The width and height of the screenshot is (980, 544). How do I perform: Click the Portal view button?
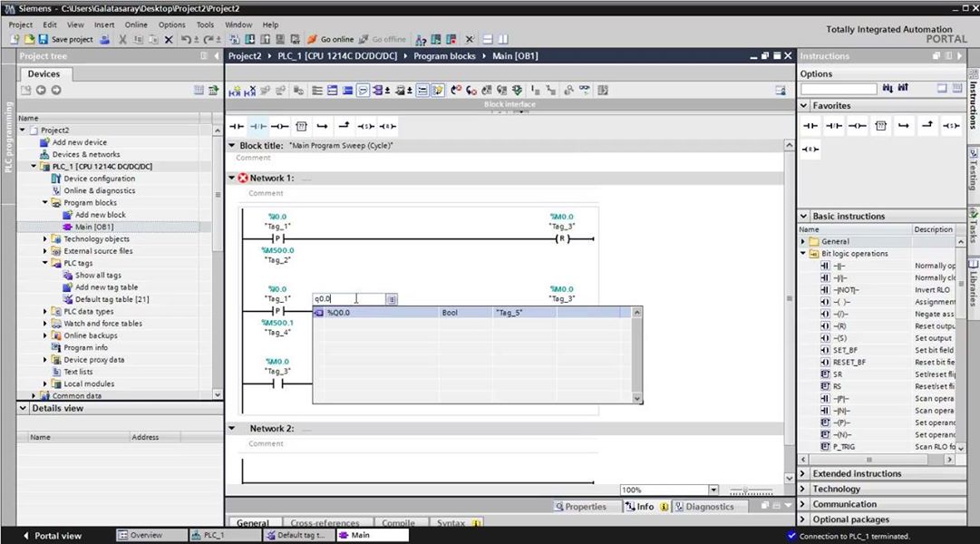(53, 536)
